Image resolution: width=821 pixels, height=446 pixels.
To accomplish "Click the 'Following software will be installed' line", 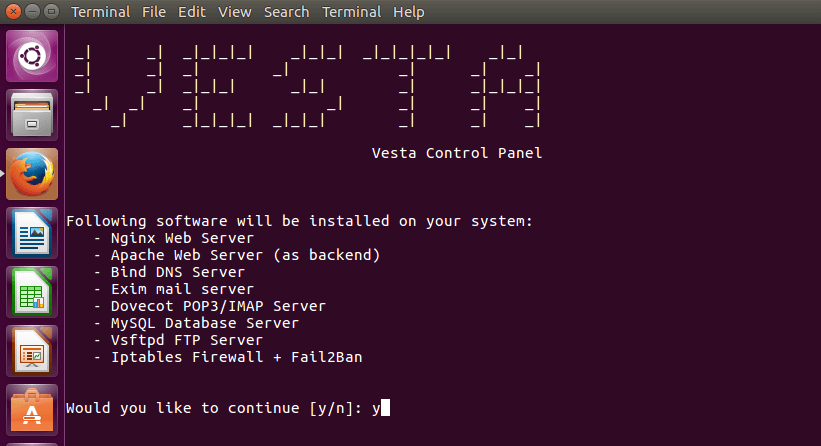I will (299, 221).
